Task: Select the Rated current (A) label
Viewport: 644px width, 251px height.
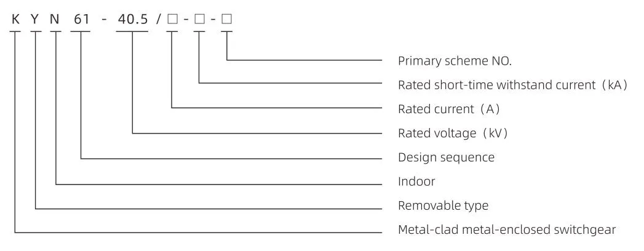Action: [x=449, y=110]
